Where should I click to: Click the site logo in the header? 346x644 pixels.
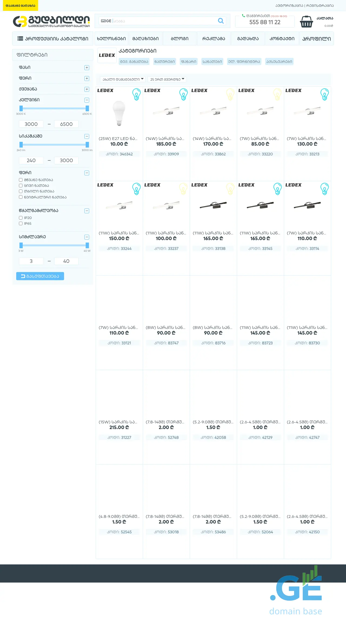point(51,22)
